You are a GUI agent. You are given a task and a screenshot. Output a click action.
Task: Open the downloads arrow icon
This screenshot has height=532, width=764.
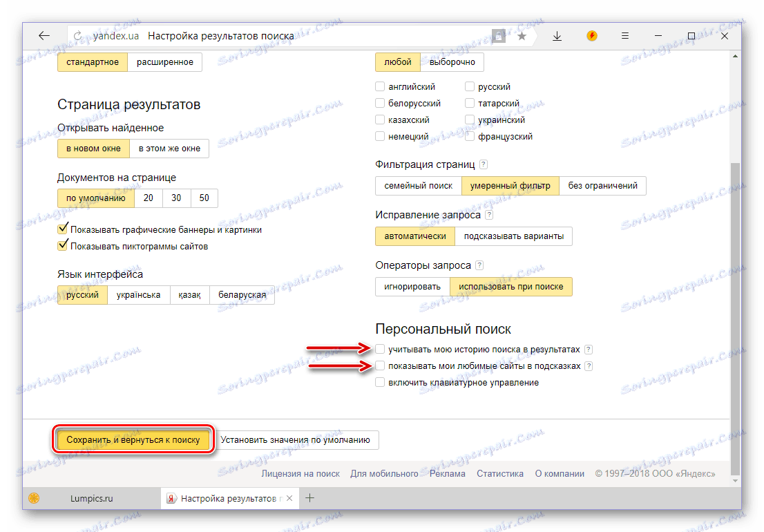pos(557,36)
